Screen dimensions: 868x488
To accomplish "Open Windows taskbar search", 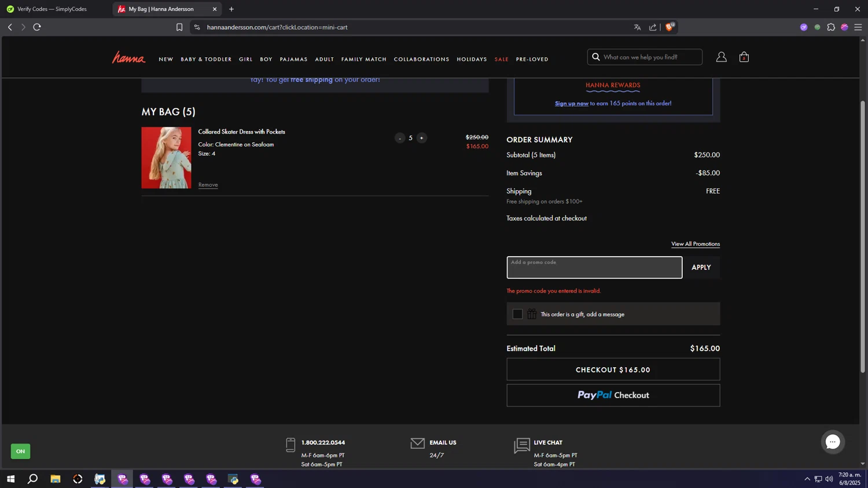I will click(x=33, y=479).
